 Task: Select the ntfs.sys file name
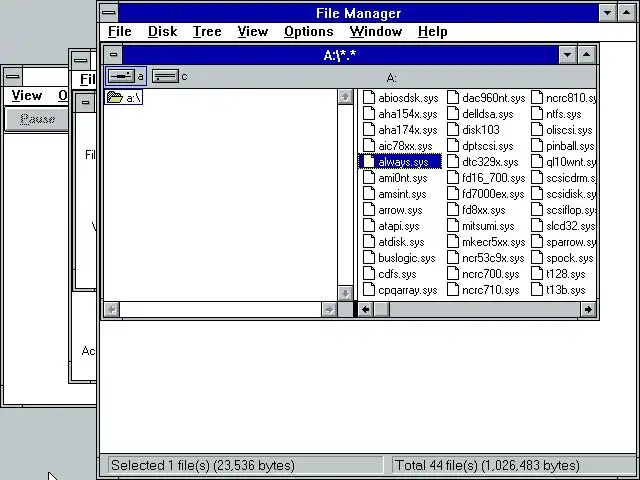click(564, 114)
